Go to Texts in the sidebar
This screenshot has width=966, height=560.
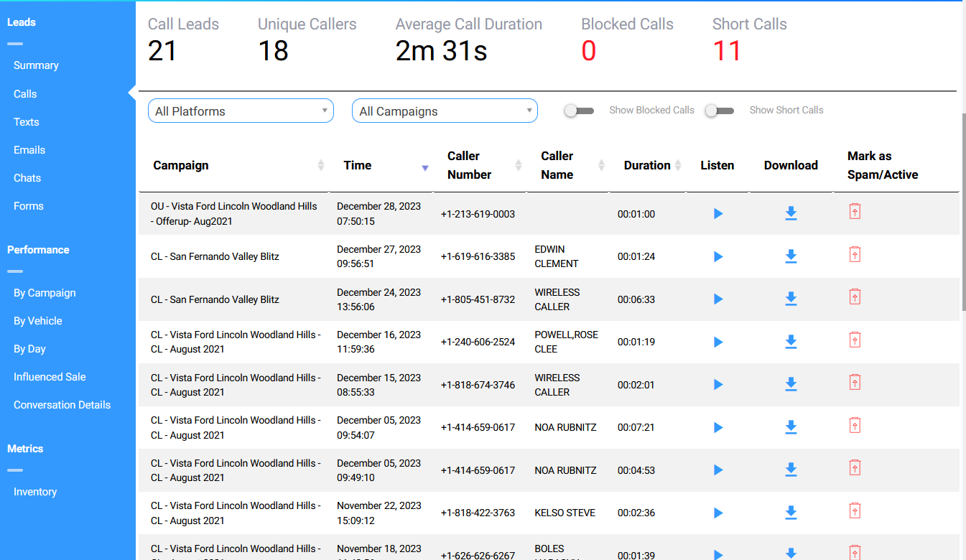point(27,122)
